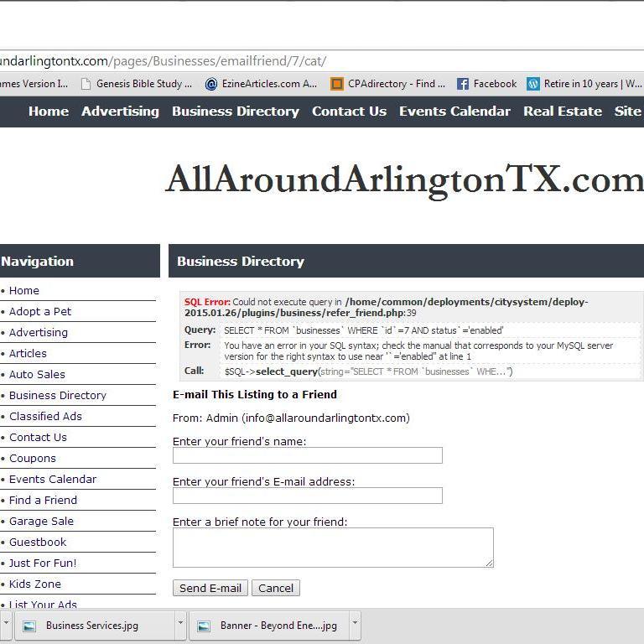Image resolution: width=644 pixels, height=644 pixels.
Task: Click the Banner - Beyond Ene...jpg file icon
Action: tap(204, 626)
